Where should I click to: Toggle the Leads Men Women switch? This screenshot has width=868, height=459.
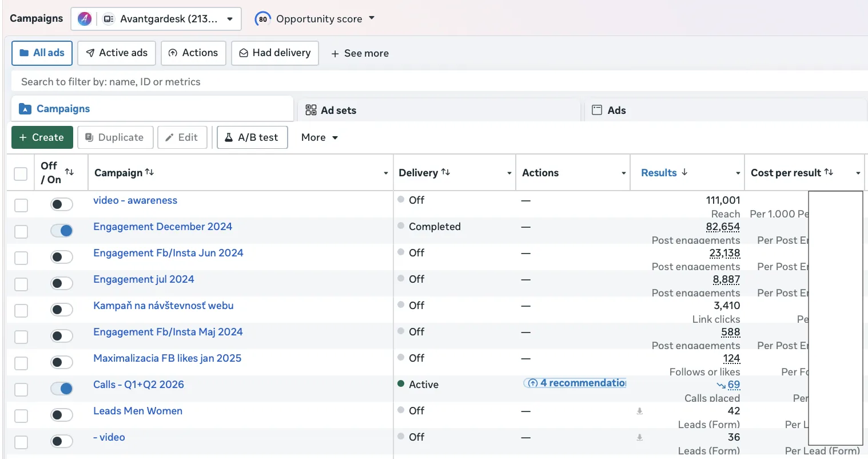[x=62, y=415]
